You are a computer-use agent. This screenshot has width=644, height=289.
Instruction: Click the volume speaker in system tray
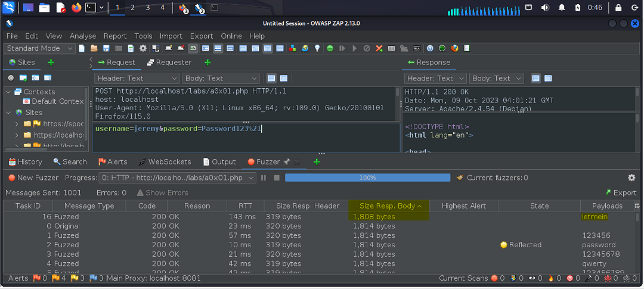(x=546, y=7)
